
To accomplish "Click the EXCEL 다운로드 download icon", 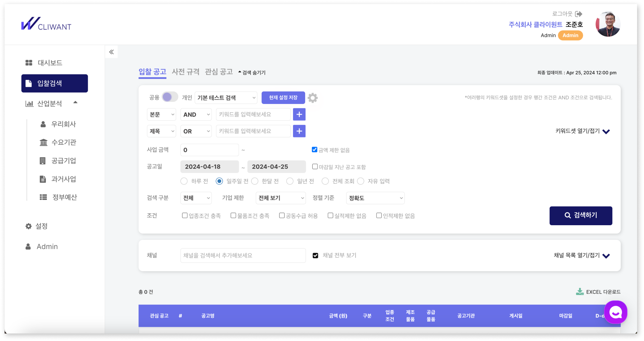I will [580, 291].
